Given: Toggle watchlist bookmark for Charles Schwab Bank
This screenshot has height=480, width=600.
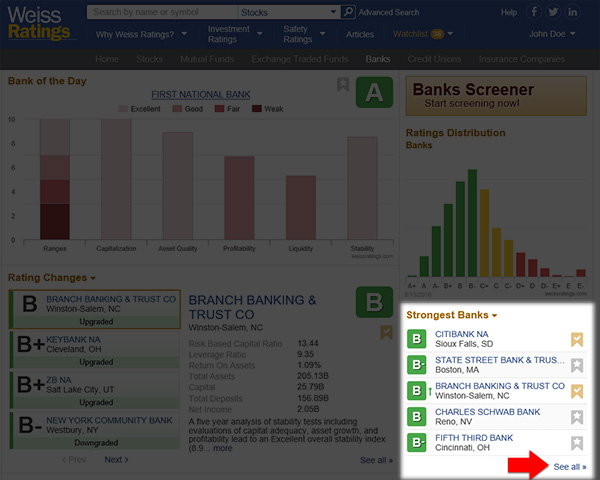Looking at the screenshot, I should [x=576, y=417].
